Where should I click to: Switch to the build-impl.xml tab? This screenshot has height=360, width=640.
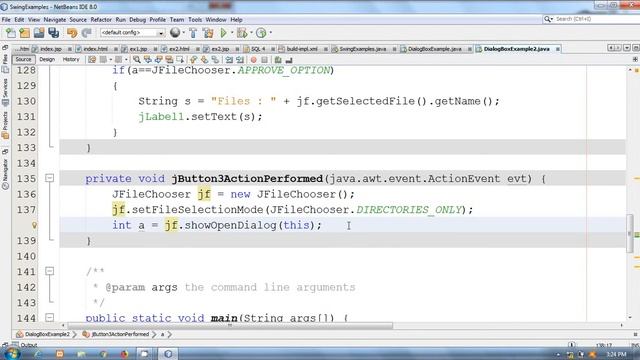click(302, 49)
